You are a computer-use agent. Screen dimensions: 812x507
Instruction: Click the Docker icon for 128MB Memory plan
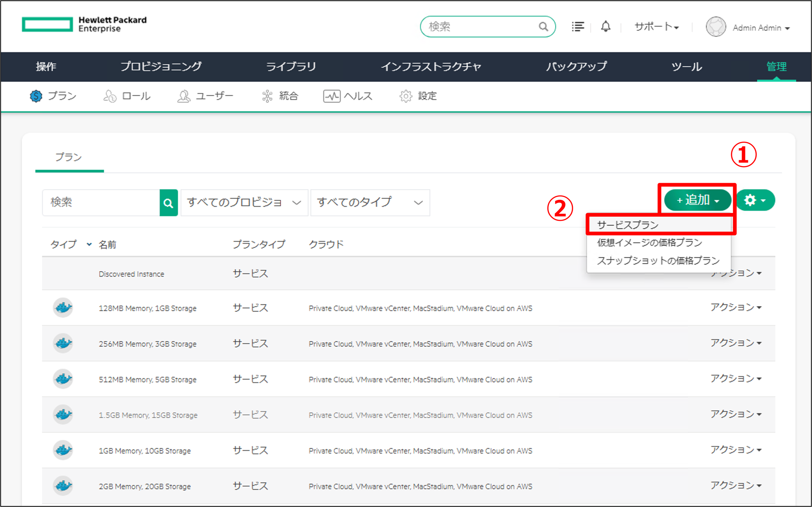point(63,308)
